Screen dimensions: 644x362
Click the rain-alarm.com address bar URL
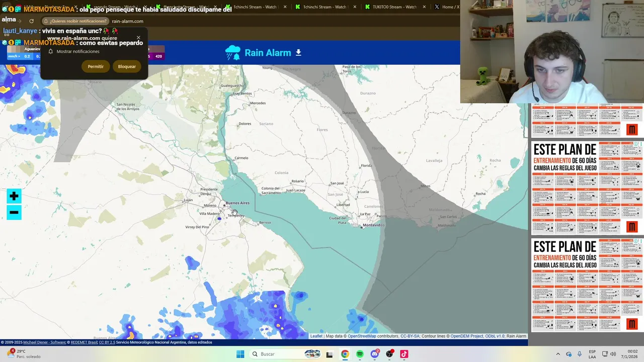point(128,21)
